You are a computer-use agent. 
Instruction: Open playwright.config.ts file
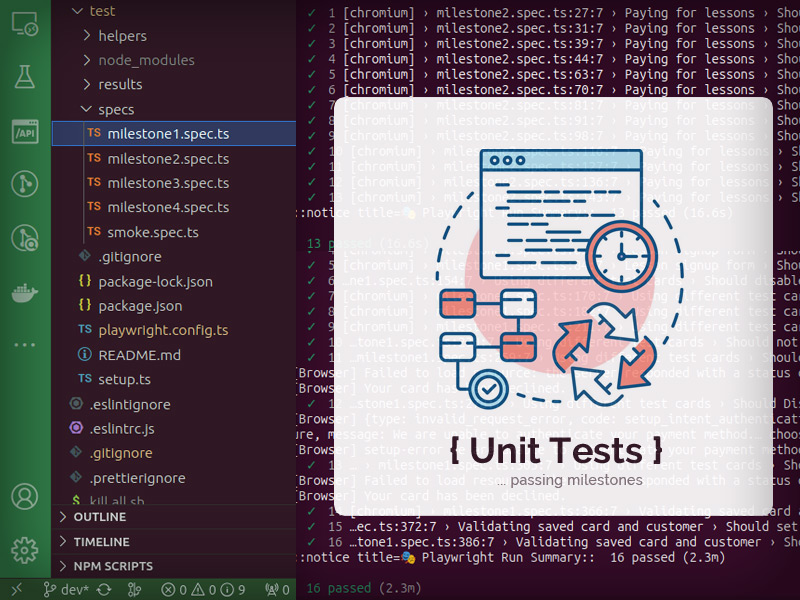click(x=163, y=330)
